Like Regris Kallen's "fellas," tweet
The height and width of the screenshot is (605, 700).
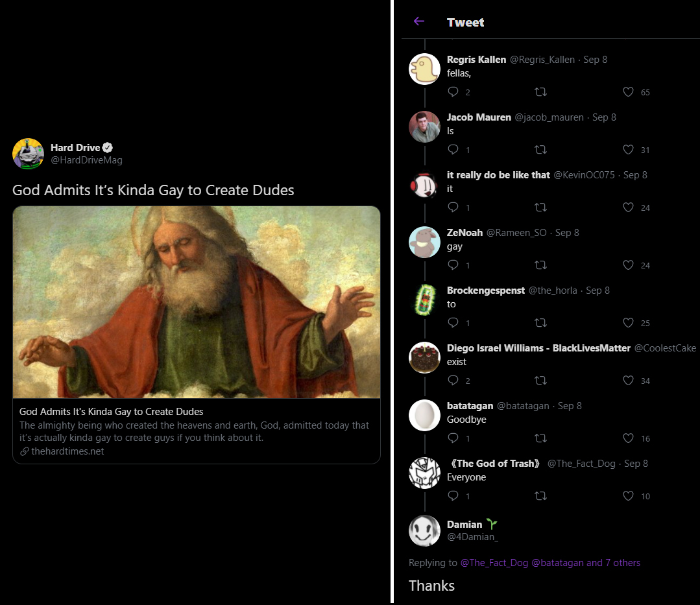(628, 92)
